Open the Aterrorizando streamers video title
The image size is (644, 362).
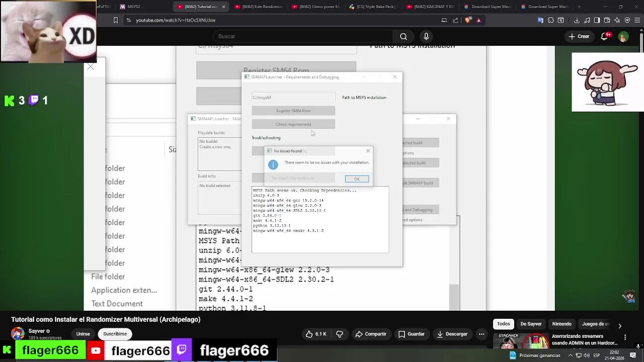pos(585,339)
